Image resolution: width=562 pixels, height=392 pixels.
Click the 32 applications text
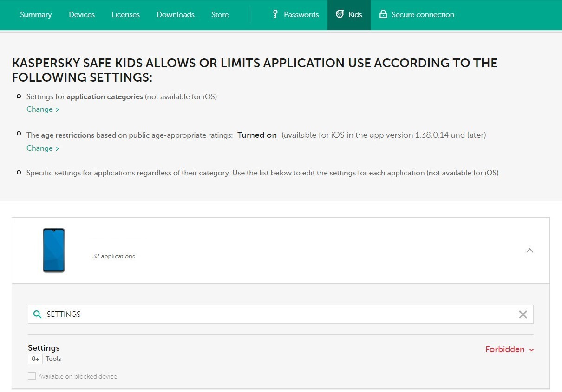[114, 257]
